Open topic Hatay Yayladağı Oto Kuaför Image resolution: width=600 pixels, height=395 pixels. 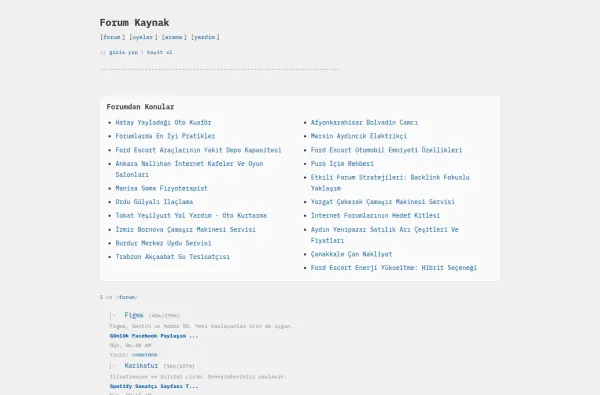tap(163, 122)
